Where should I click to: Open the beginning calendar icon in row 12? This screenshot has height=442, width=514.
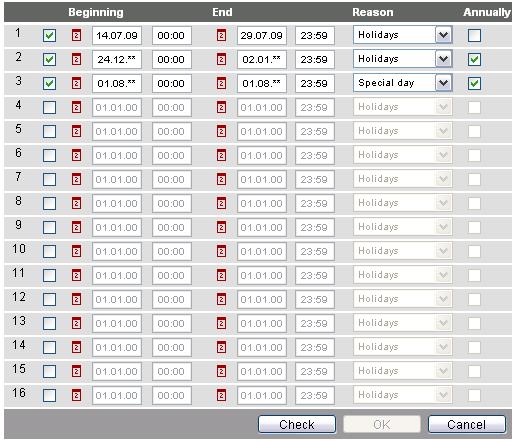pyautogui.click(x=76, y=299)
